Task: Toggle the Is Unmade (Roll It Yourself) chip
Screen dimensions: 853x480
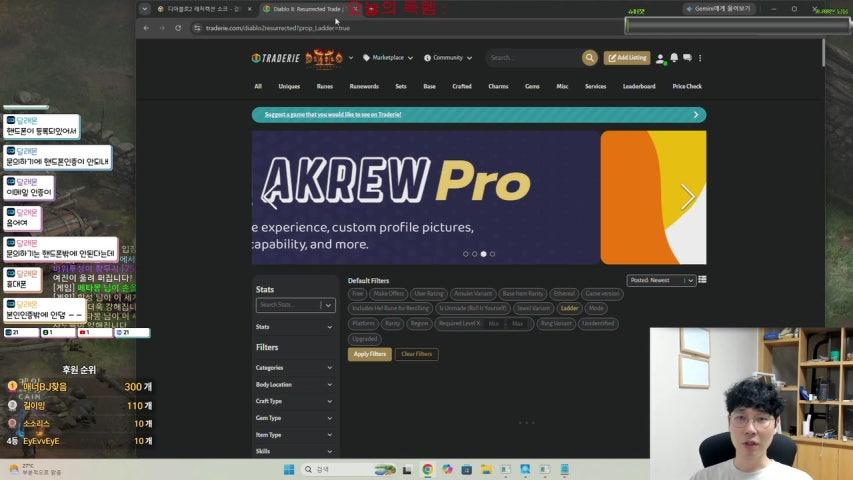Action: [x=473, y=309]
